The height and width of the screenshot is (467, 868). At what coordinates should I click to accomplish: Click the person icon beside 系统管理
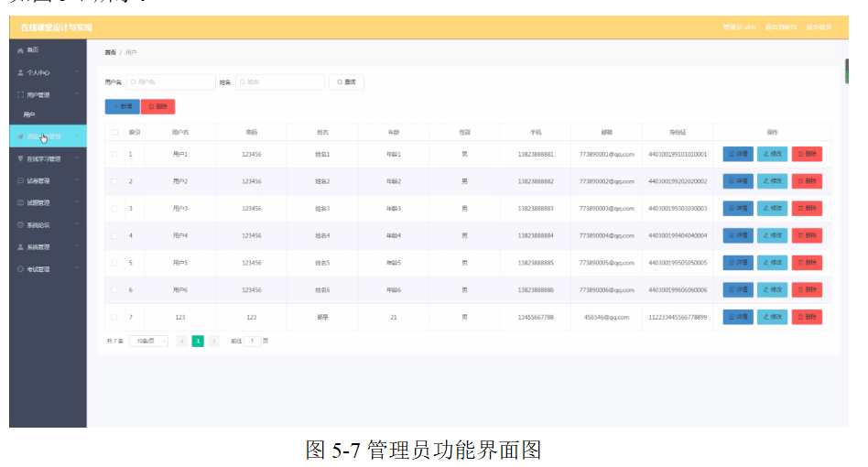pos(20,247)
